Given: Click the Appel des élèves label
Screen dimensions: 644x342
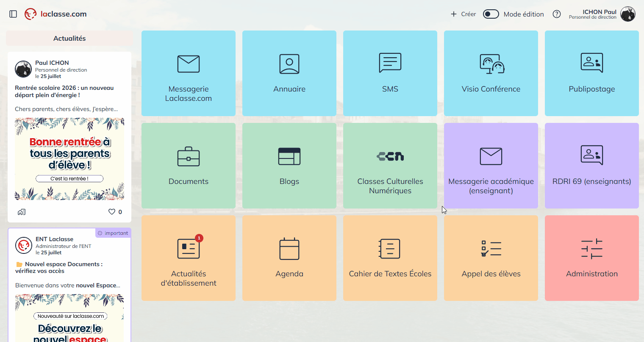Looking at the screenshot, I should [x=491, y=274].
